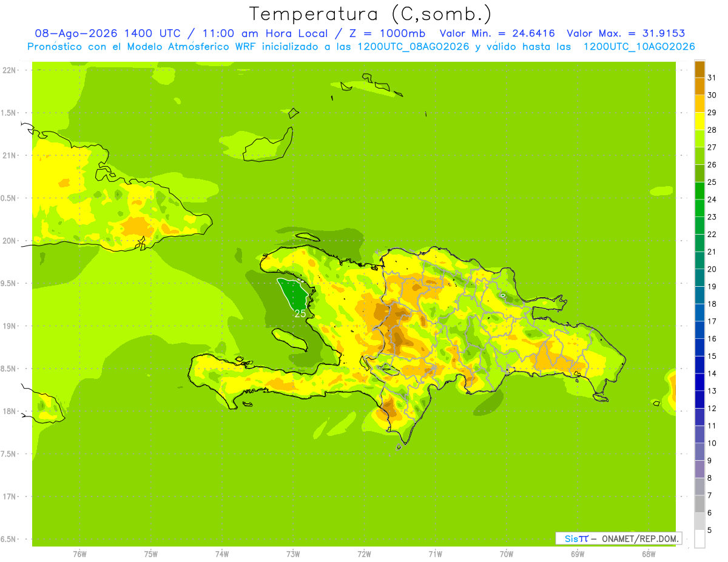Pick the light green legend swatch between 26 and 27

click(x=699, y=156)
